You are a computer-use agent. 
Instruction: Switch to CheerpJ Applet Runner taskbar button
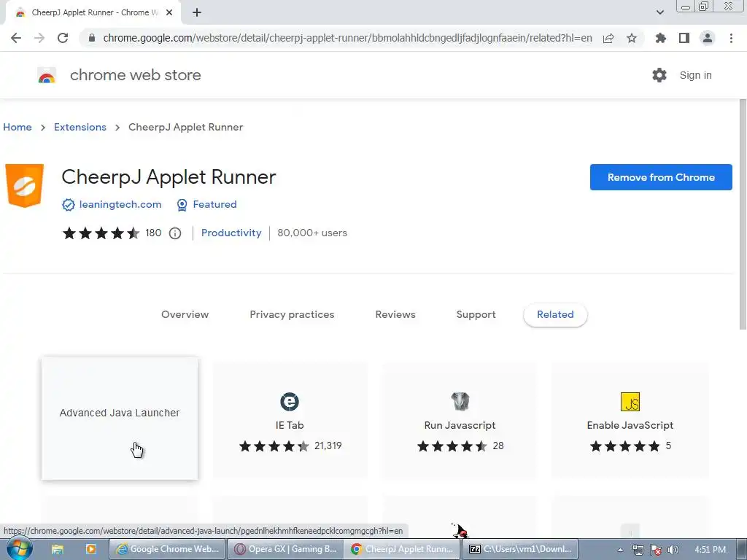click(x=402, y=549)
